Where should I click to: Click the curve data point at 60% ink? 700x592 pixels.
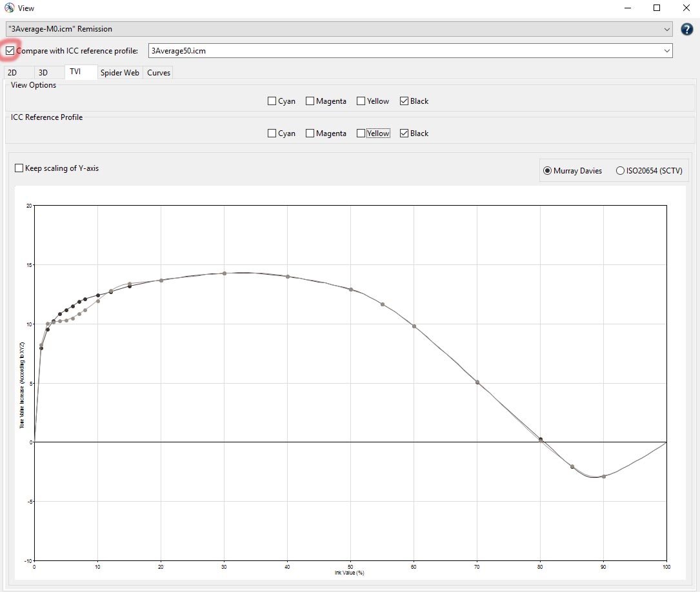pyautogui.click(x=414, y=326)
